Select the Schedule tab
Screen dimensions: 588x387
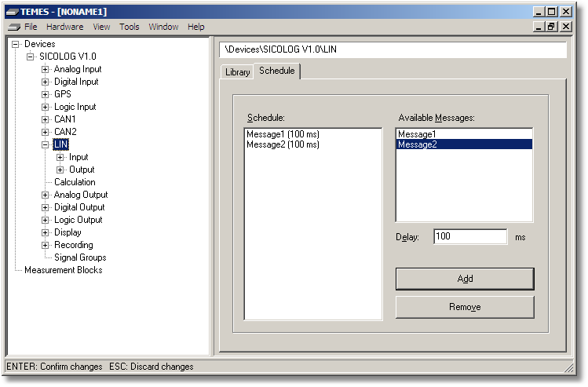pos(277,71)
